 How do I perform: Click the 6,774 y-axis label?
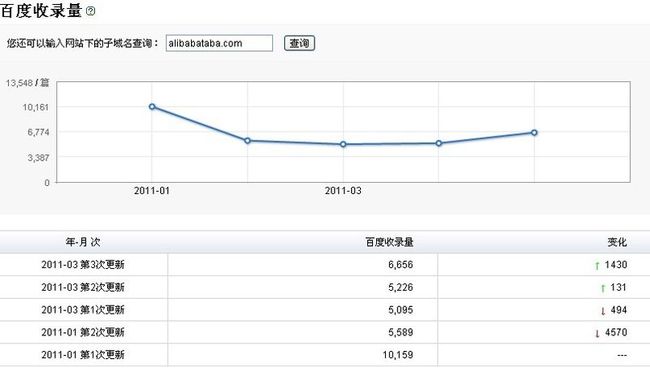coord(39,132)
